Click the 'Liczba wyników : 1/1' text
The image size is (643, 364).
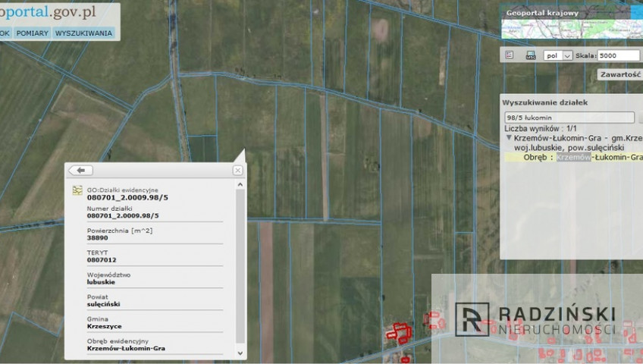(x=541, y=129)
